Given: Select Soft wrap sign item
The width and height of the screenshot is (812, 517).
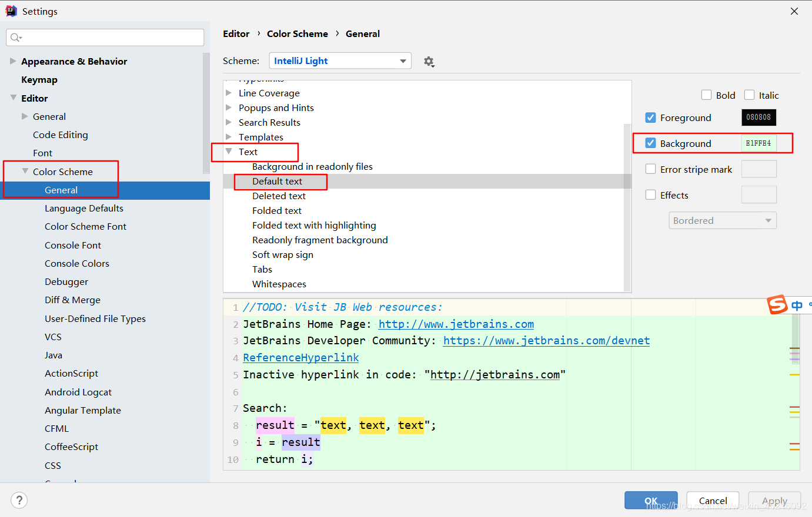Looking at the screenshot, I should click(x=283, y=254).
